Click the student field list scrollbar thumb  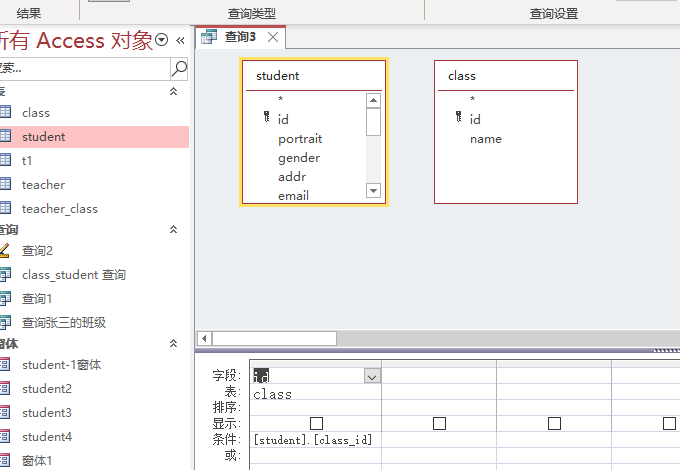[373, 122]
